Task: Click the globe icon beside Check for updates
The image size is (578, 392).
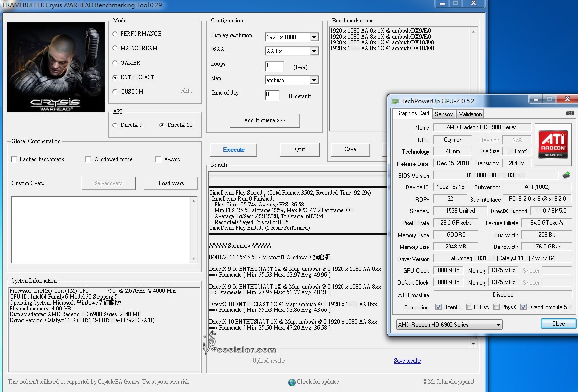Action: (x=292, y=382)
